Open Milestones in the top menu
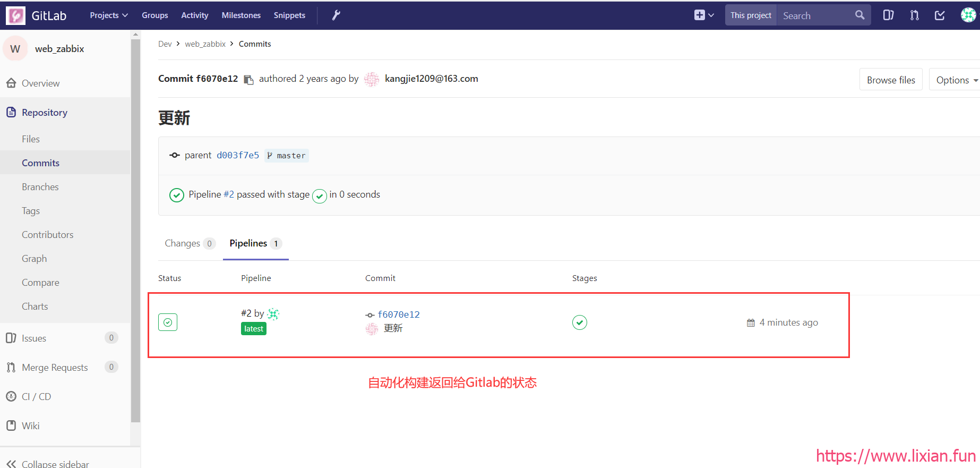 click(x=241, y=15)
